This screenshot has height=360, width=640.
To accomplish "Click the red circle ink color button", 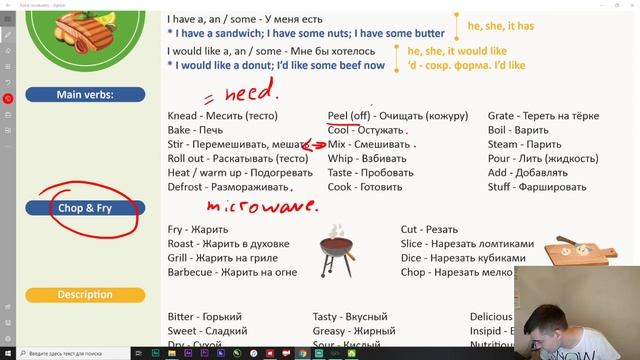I will coord(8,98).
